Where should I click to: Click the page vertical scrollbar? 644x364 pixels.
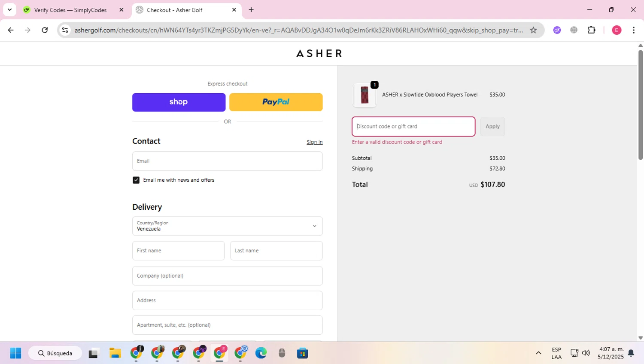pos(640,104)
